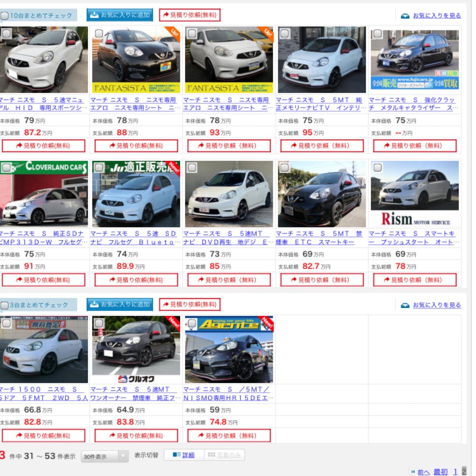Tick the 10台まとめてチェック checkbox
Viewport: 476px width, 476px height.
pos(4,16)
